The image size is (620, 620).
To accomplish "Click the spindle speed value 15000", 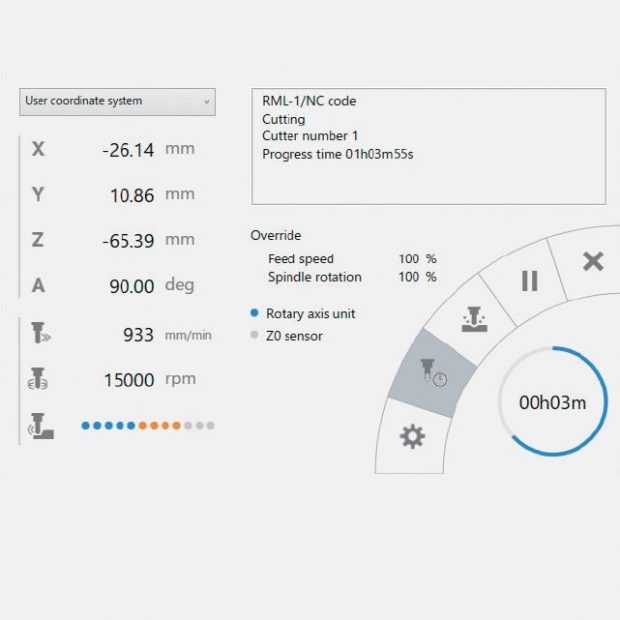I will [129, 380].
